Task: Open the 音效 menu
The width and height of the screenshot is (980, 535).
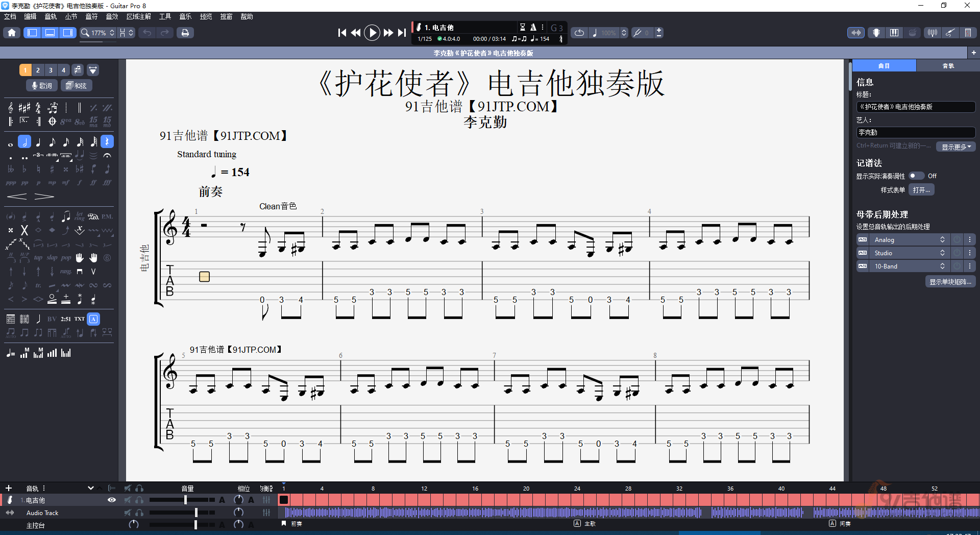Action: pyautogui.click(x=112, y=16)
